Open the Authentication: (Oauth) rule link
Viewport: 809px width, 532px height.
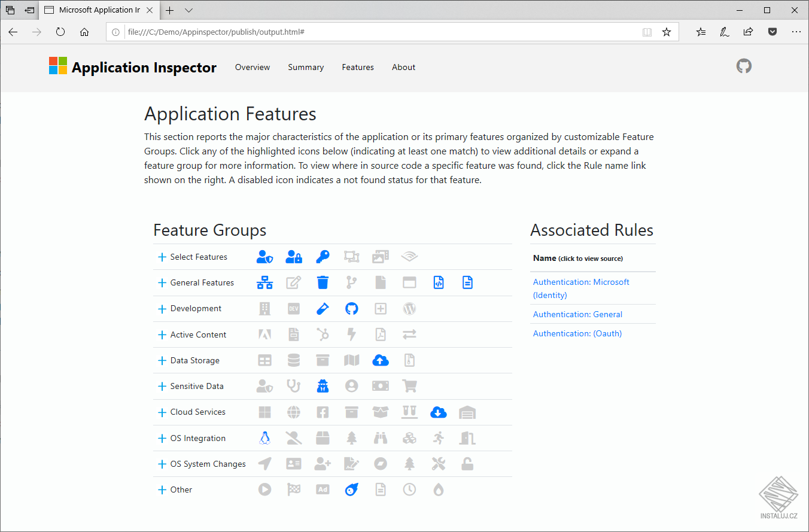click(x=577, y=333)
